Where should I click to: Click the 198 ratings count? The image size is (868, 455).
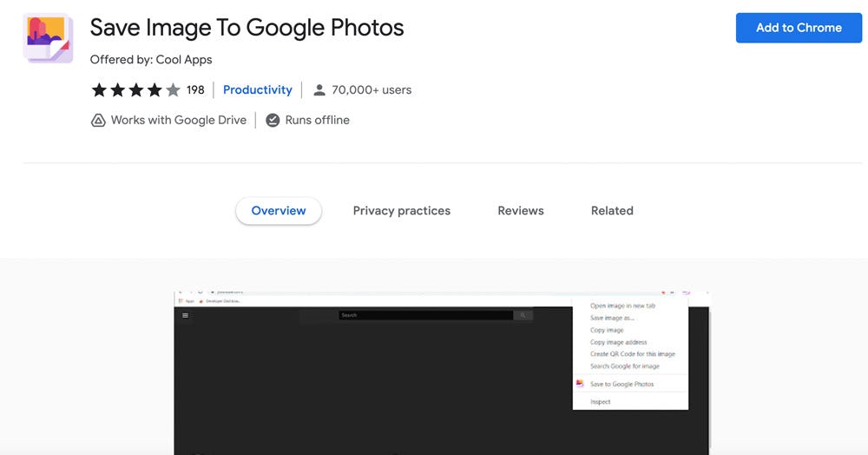[x=195, y=89]
